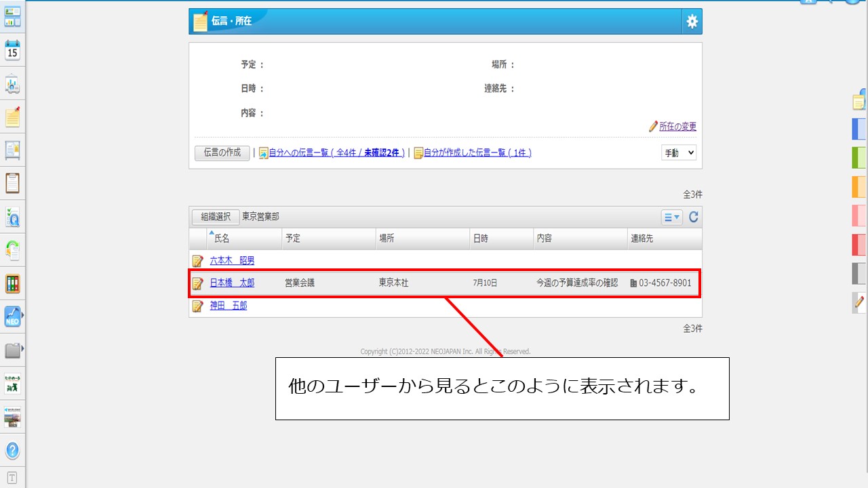Open the 手動 refresh interval dropdown

pyautogui.click(x=678, y=153)
